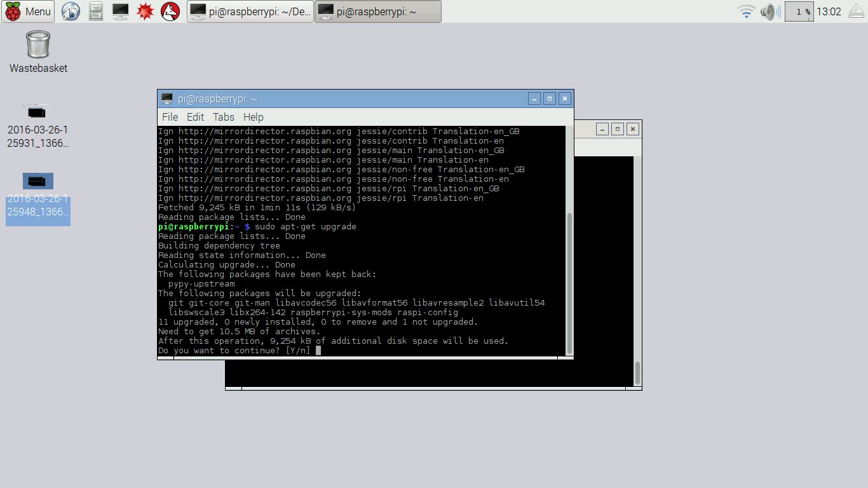Open the Help menu in the terminal
868x488 pixels.
pos(253,117)
